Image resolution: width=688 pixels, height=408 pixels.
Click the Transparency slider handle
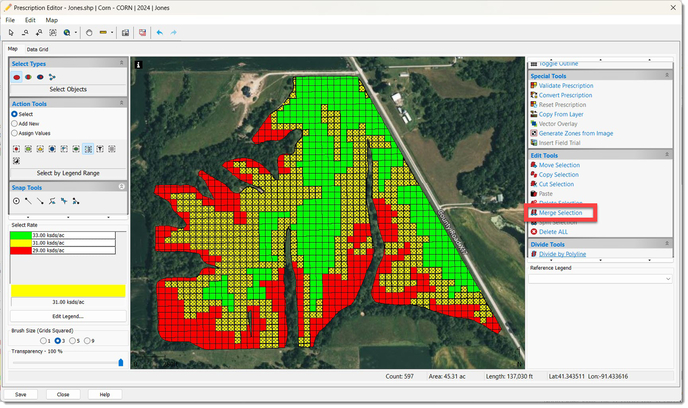[x=121, y=362]
